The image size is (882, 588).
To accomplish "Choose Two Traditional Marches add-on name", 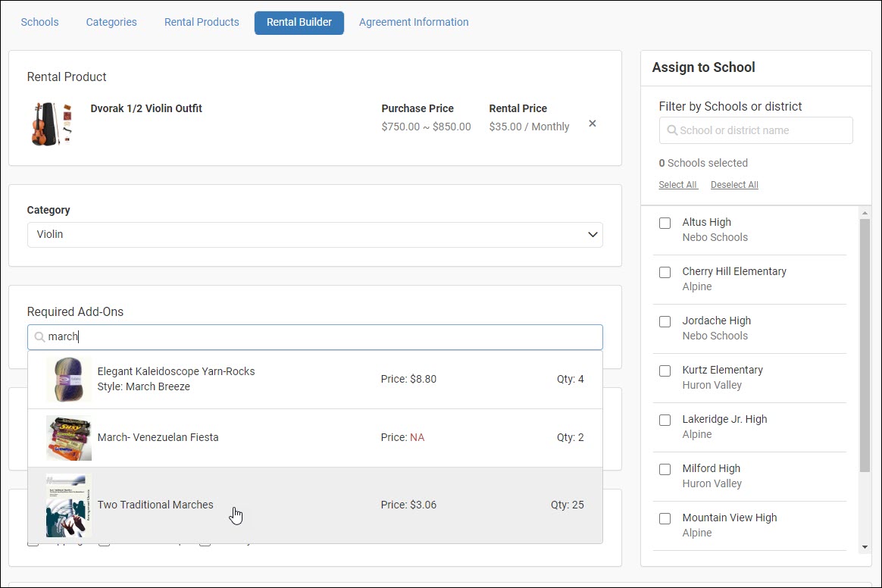I will (x=155, y=505).
